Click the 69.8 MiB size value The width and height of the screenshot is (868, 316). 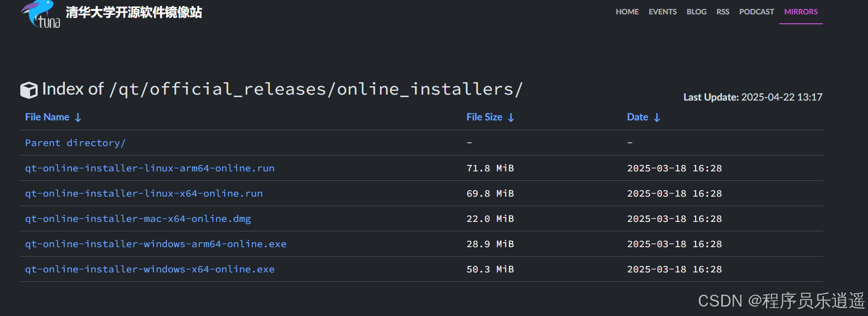coord(490,193)
